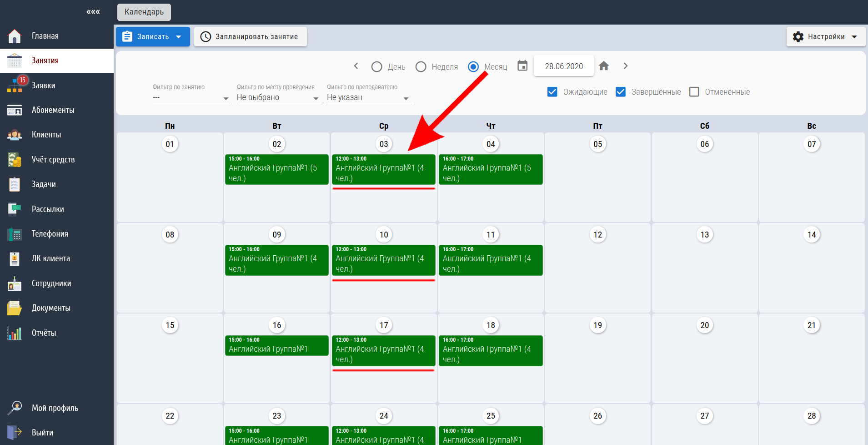The width and height of the screenshot is (868, 445).
Task: Open the Фильтр по занятию dropdown
Action: pos(192,98)
